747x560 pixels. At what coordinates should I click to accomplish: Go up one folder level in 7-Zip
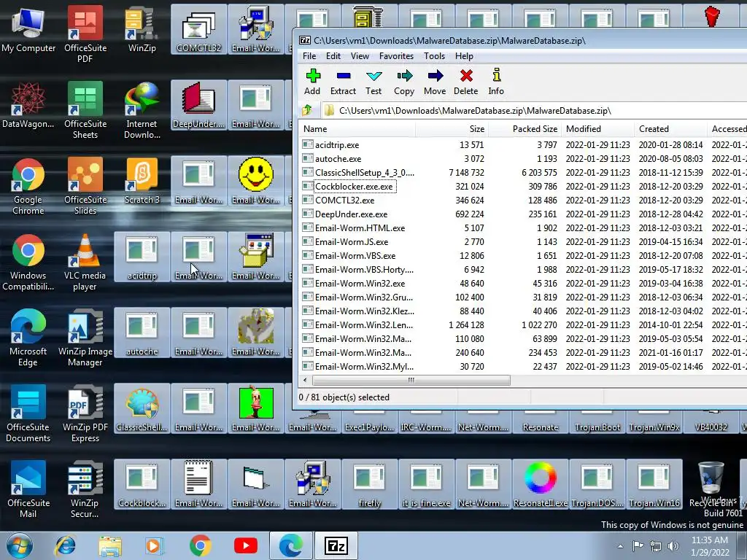307,111
